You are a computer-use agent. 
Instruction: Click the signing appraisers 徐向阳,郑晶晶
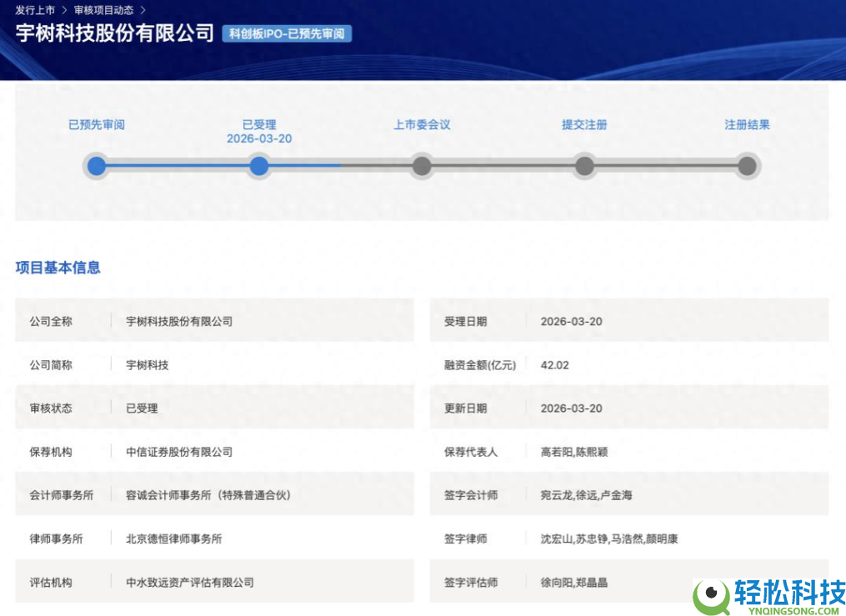click(574, 583)
